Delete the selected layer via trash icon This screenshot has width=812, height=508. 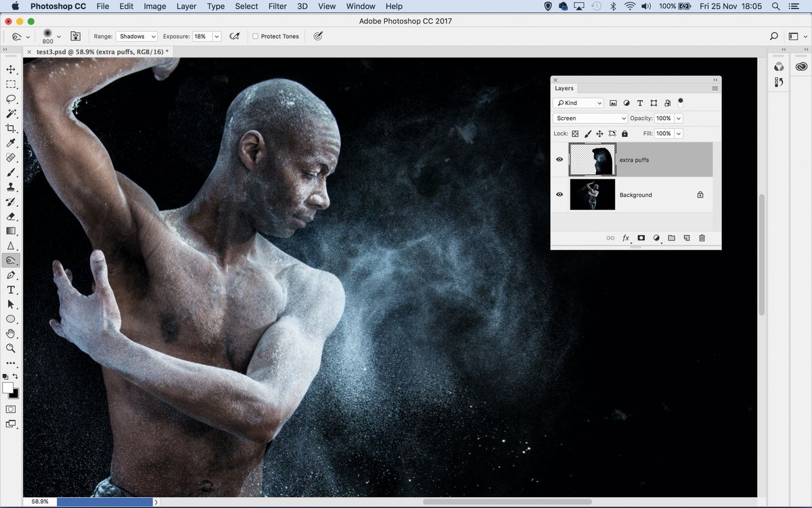point(702,238)
